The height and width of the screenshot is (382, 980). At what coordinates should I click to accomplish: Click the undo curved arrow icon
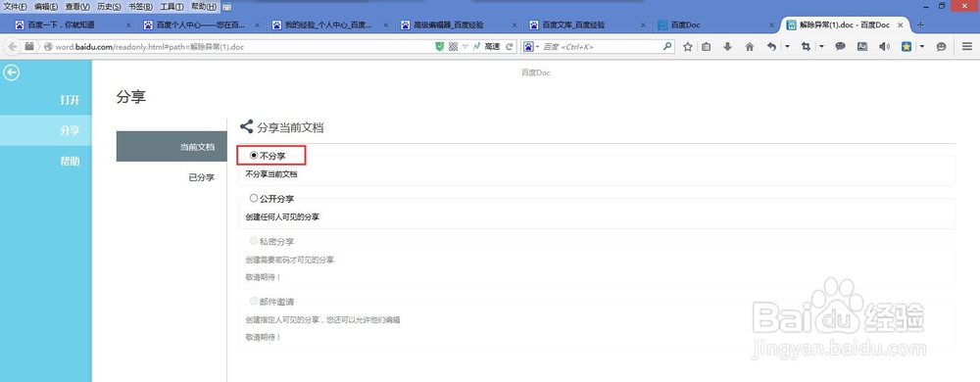click(x=772, y=46)
